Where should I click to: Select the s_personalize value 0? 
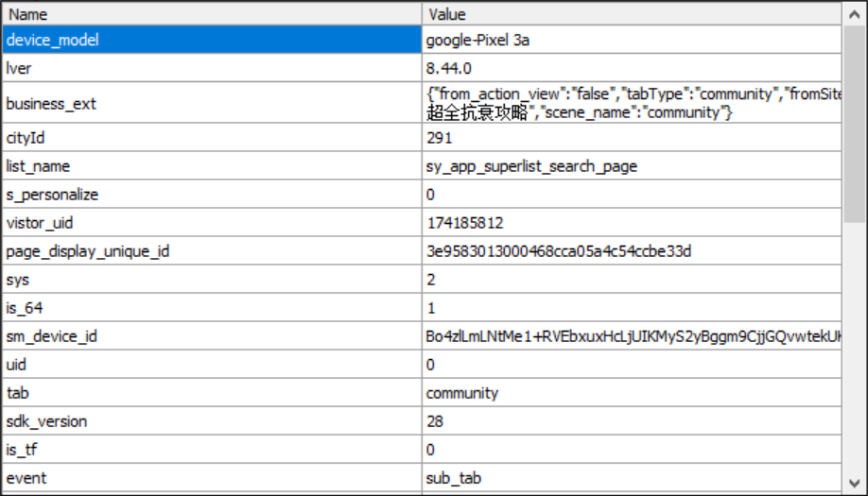pos(632,194)
